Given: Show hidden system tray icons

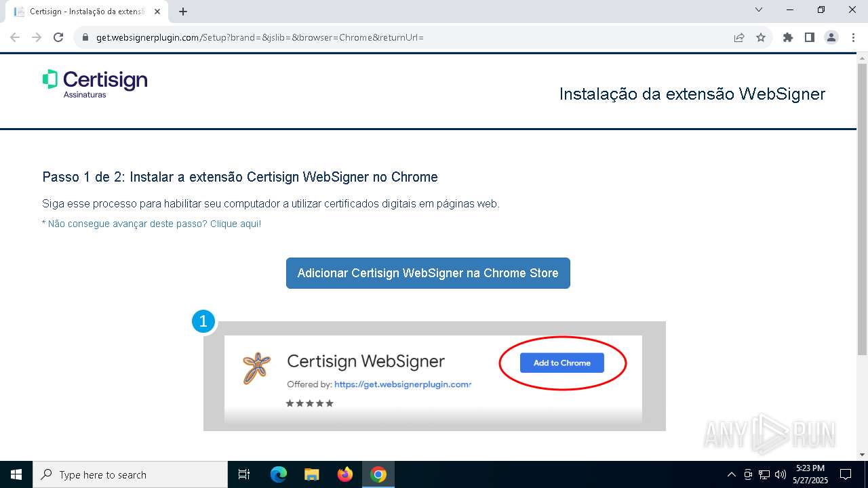Looking at the screenshot, I should (731, 474).
